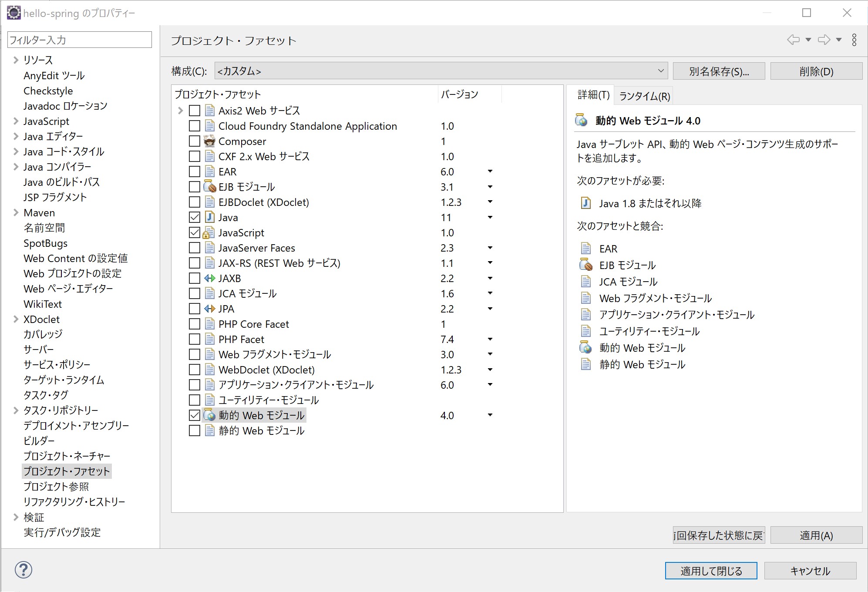
Task: Check the 静的 Web モジュール checkbox
Action: point(195,431)
